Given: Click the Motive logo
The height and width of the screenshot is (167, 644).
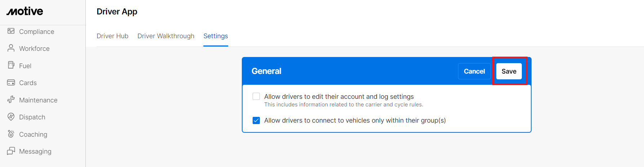Looking at the screenshot, I should point(25,12).
